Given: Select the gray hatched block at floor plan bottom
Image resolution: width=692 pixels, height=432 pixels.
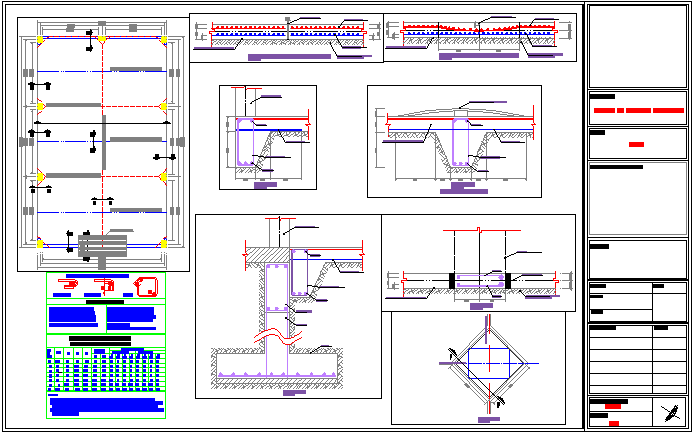Looking at the screenshot, I should [90, 244].
